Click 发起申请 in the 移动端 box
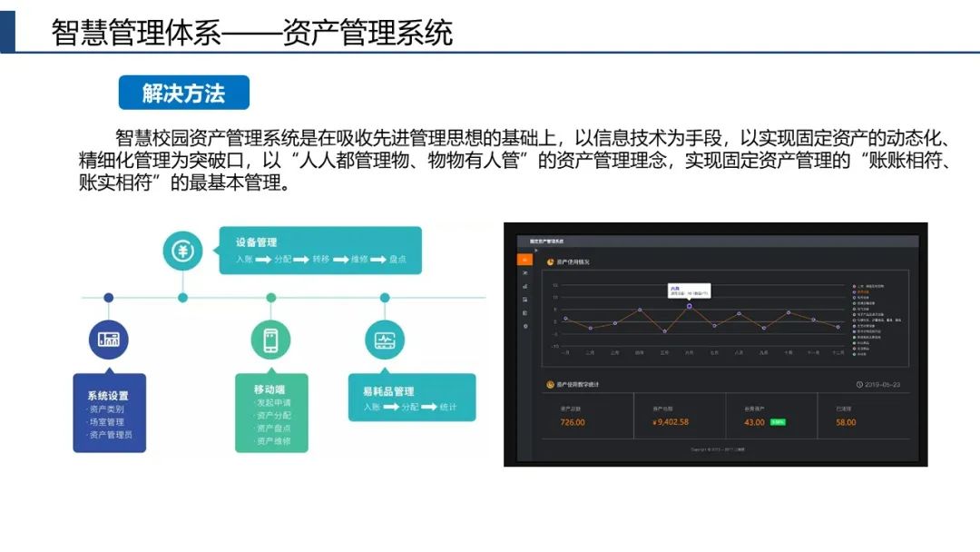 pyautogui.click(x=272, y=402)
